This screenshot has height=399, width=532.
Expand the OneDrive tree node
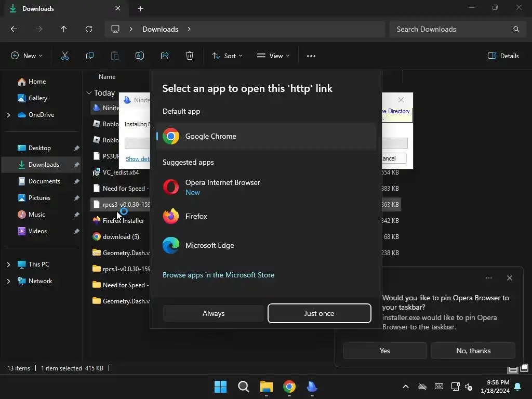point(8,115)
